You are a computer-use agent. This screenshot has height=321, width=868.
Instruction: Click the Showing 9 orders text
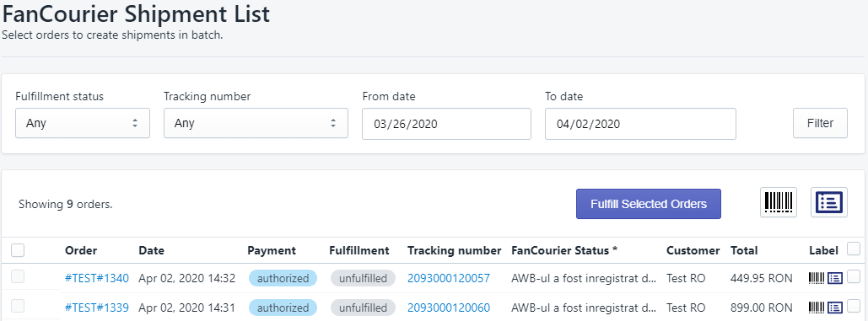tap(65, 204)
